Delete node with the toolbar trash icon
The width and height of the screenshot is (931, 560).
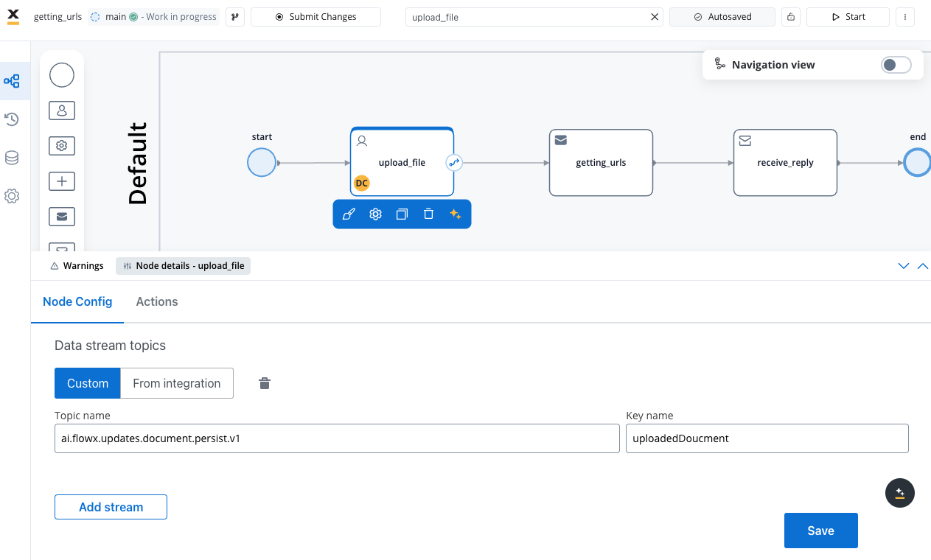[x=428, y=214]
